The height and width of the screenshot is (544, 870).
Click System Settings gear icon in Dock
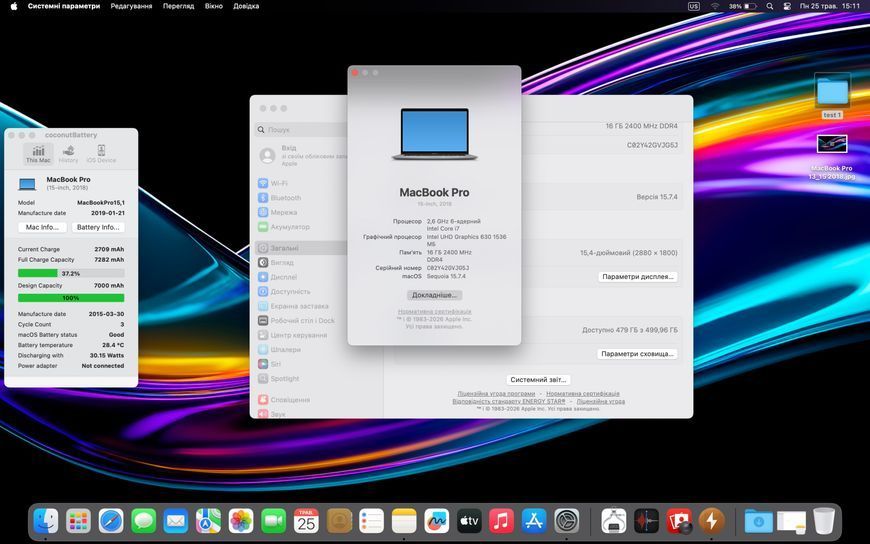pyautogui.click(x=566, y=521)
